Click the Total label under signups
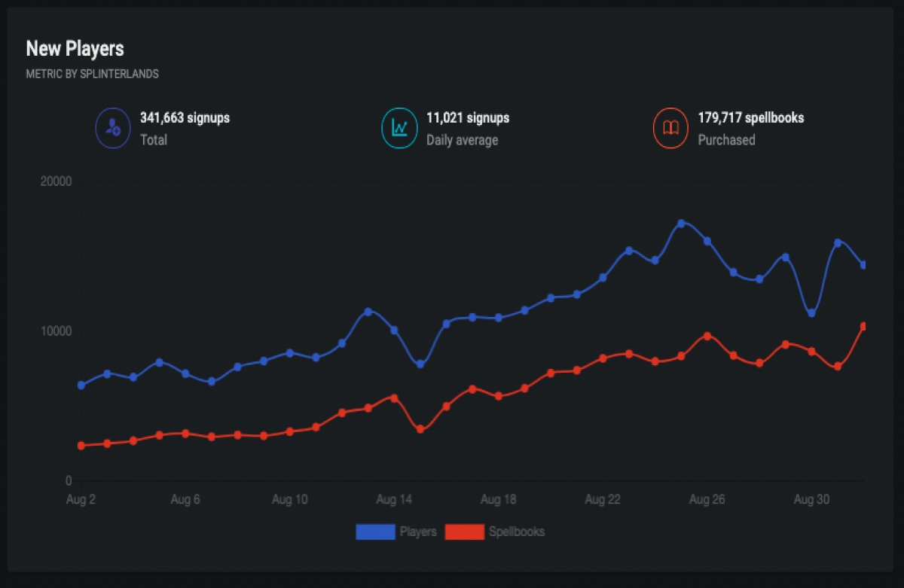 point(154,140)
